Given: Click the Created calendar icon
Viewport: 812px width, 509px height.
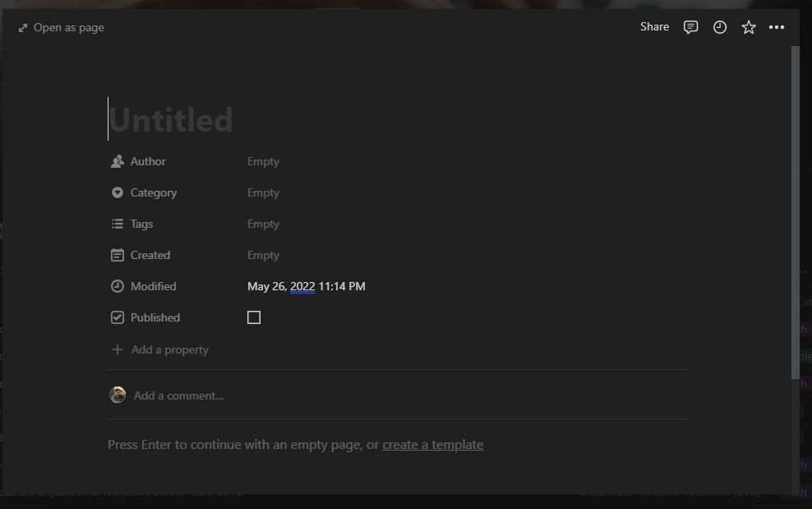Looking at the screenshot, I should (118, 255).
